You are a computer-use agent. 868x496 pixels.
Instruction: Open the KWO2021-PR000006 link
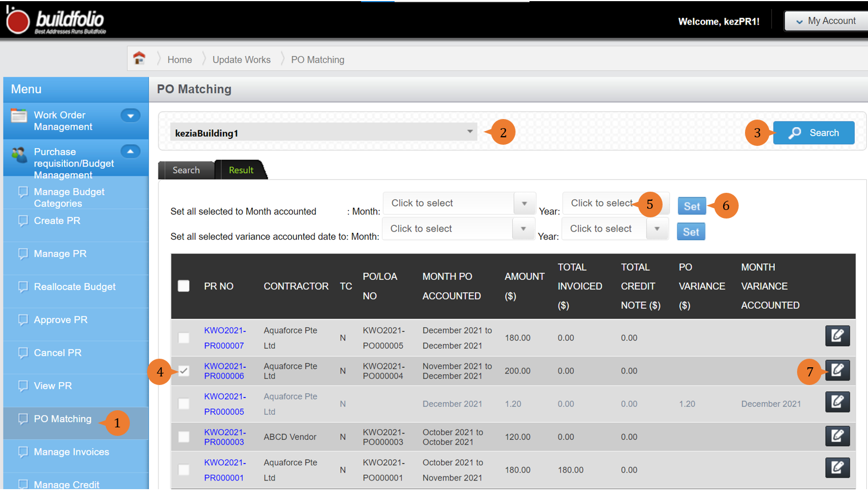tap(225, 371)
